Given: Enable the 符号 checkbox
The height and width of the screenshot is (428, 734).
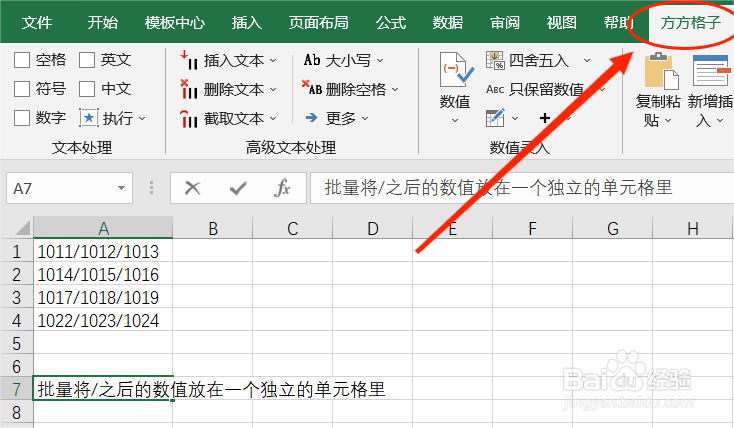Looking at the screenshot, I should 22,89.
